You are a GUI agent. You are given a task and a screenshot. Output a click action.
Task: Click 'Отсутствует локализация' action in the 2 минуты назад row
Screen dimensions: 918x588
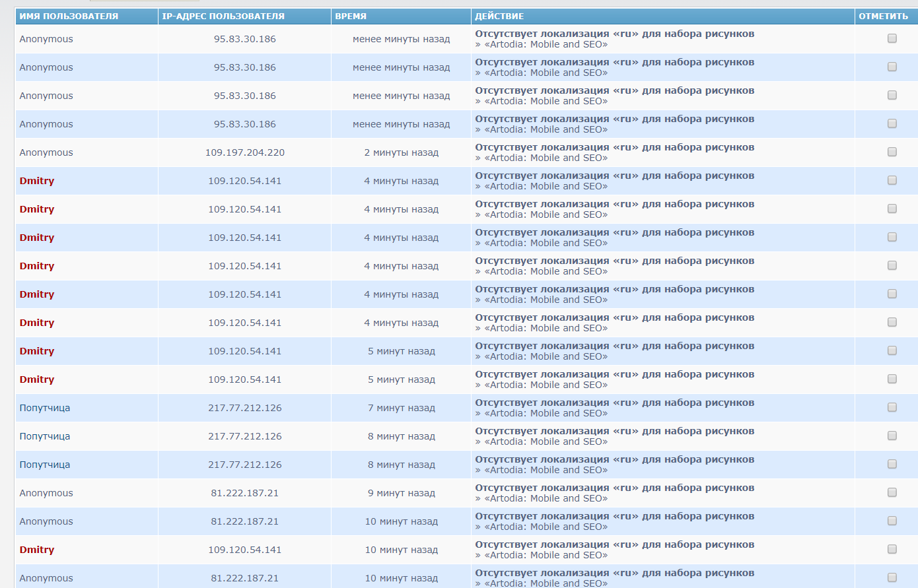pyautogui.click(x=614, y=147)
